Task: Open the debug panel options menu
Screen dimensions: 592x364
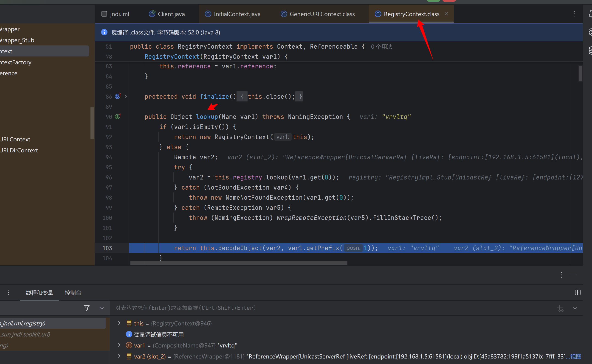Action: point(561,275)
